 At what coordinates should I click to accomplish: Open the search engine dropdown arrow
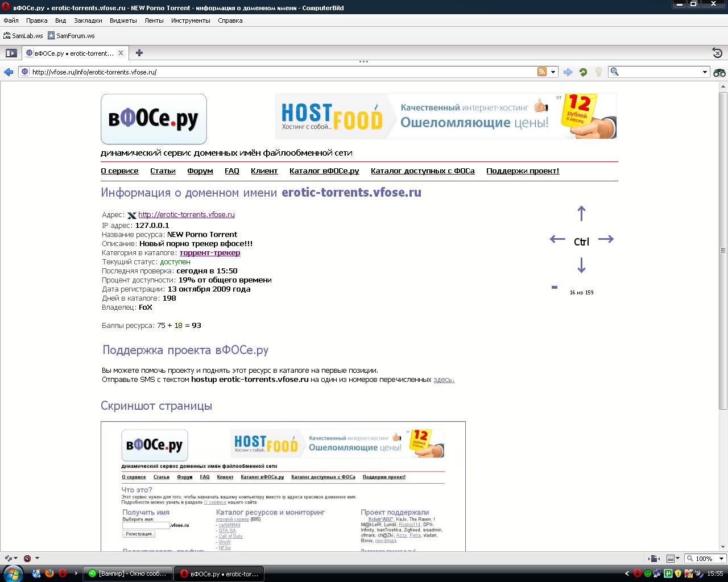click(x=705, y=72)
